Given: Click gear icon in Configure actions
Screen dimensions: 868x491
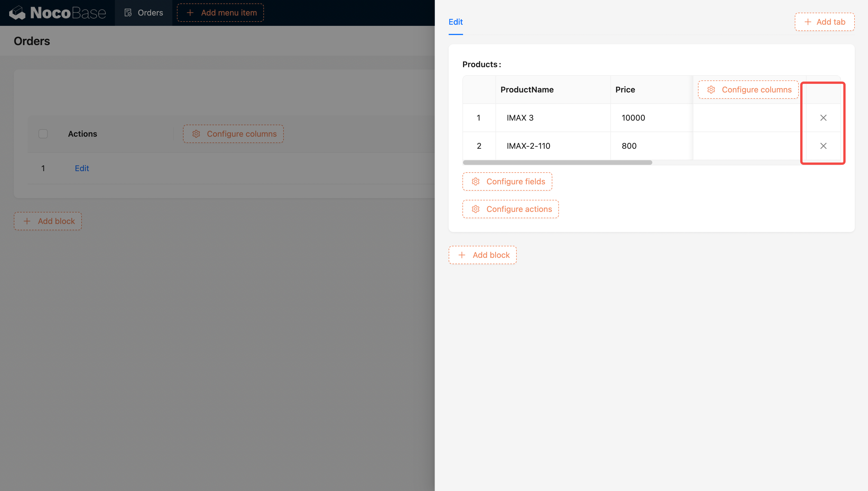Looking at the screenshot, I should (x=475, y=209).
